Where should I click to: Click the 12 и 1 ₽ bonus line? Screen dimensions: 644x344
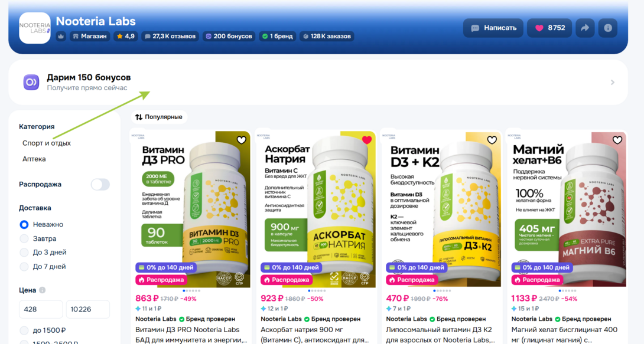click(274, 309)
